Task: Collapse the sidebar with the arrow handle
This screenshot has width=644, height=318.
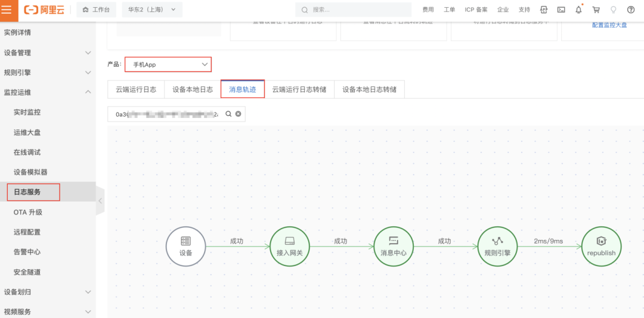Action: tap(100, 201)
